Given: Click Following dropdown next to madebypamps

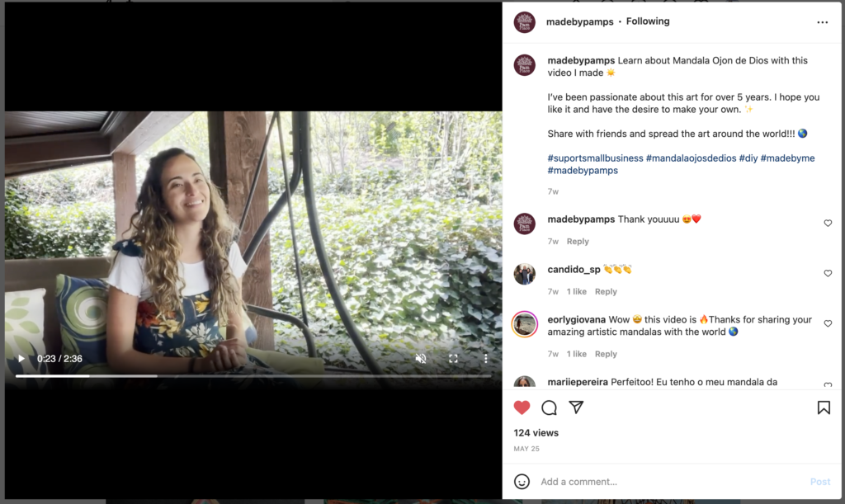Looking at the screenshot, I should (648, 21).
